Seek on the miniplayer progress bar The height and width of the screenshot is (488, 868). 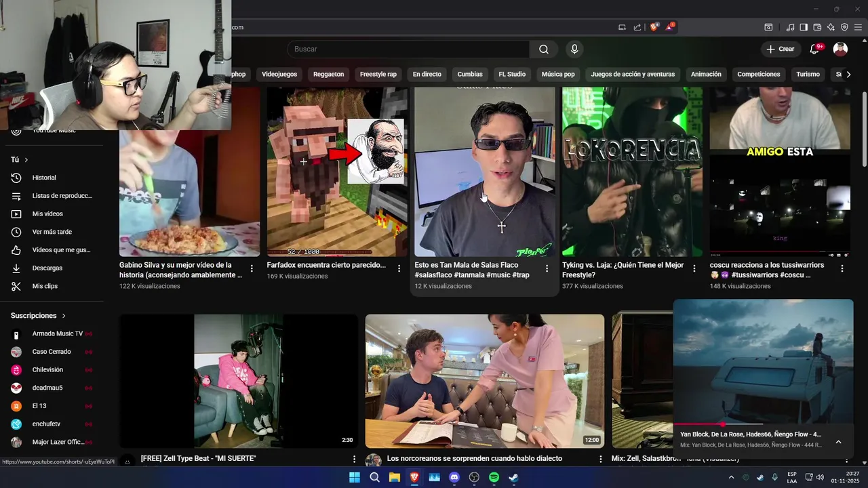click(763, 424)
